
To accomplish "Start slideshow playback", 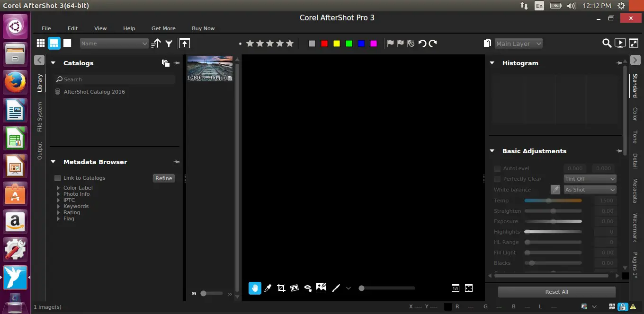I will point(620,44).
